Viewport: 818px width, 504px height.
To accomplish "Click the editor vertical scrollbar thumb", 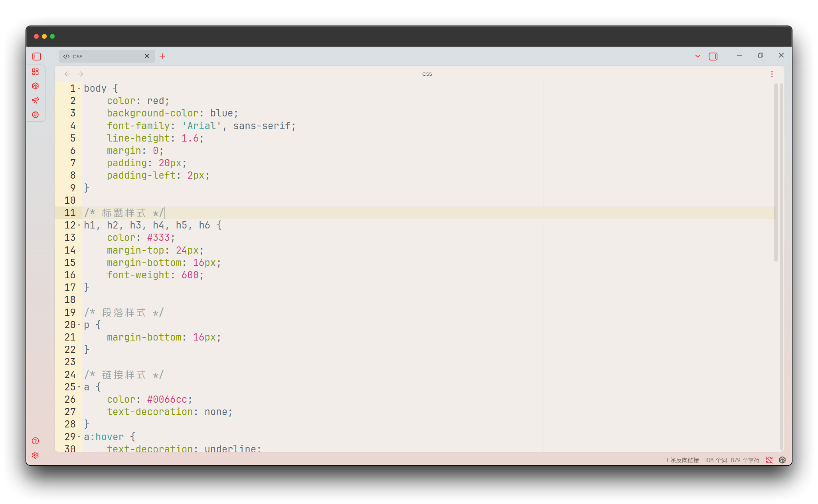I will [776, 171].
